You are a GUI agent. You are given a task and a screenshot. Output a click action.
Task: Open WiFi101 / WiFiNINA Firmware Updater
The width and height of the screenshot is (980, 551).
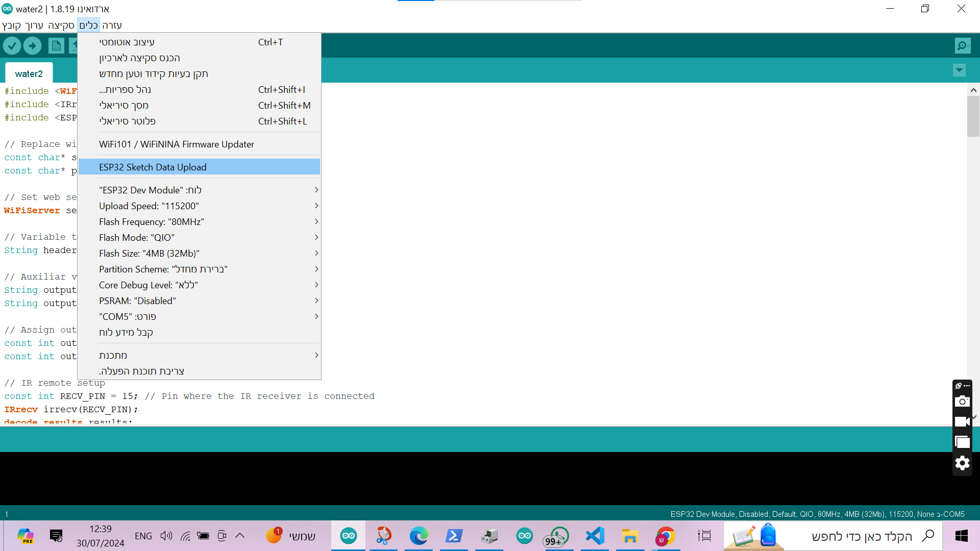pos(177,144)
